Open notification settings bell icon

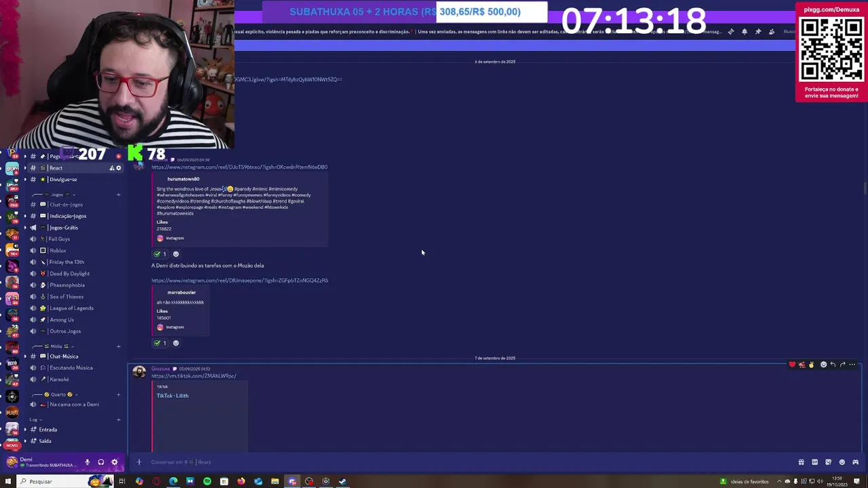744,32
